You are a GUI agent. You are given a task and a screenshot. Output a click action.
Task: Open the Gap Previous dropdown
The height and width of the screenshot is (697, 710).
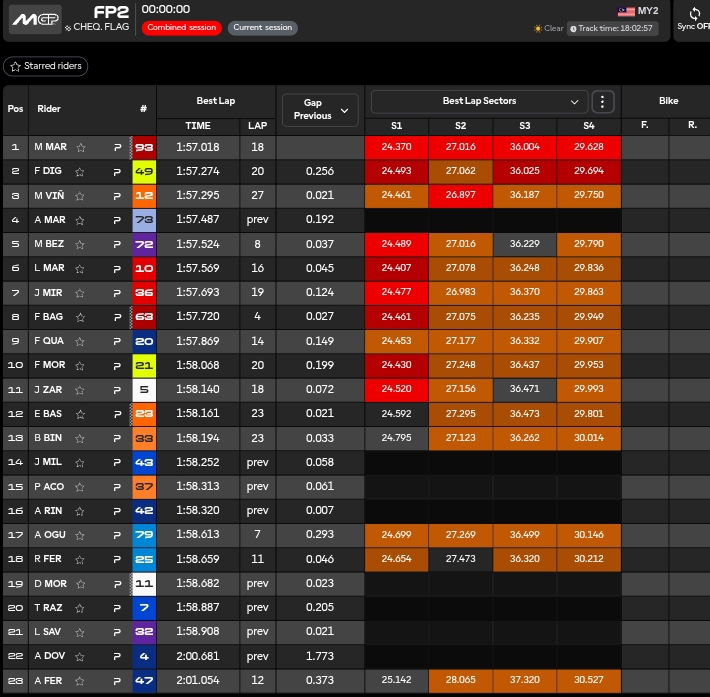pyautogui.click(x=319, y=109)
